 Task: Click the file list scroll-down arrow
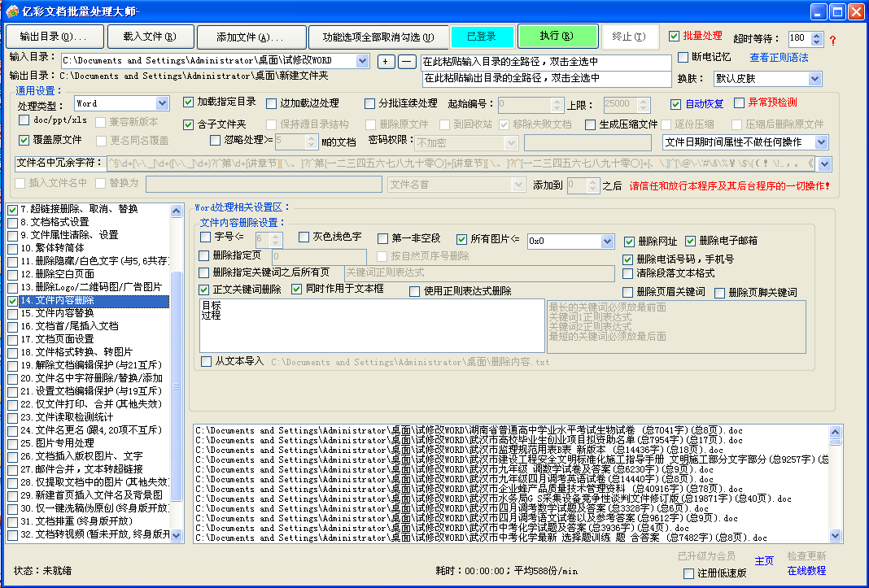[x=835, y=535]
